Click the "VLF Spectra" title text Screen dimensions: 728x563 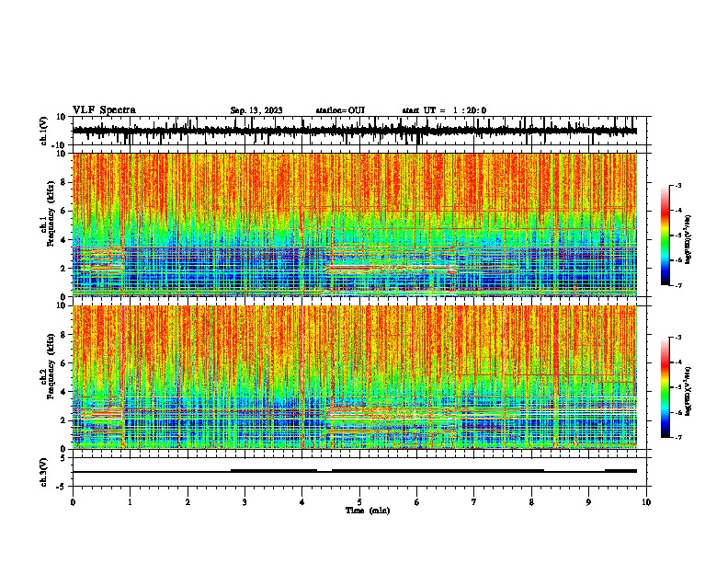point(104,110)
